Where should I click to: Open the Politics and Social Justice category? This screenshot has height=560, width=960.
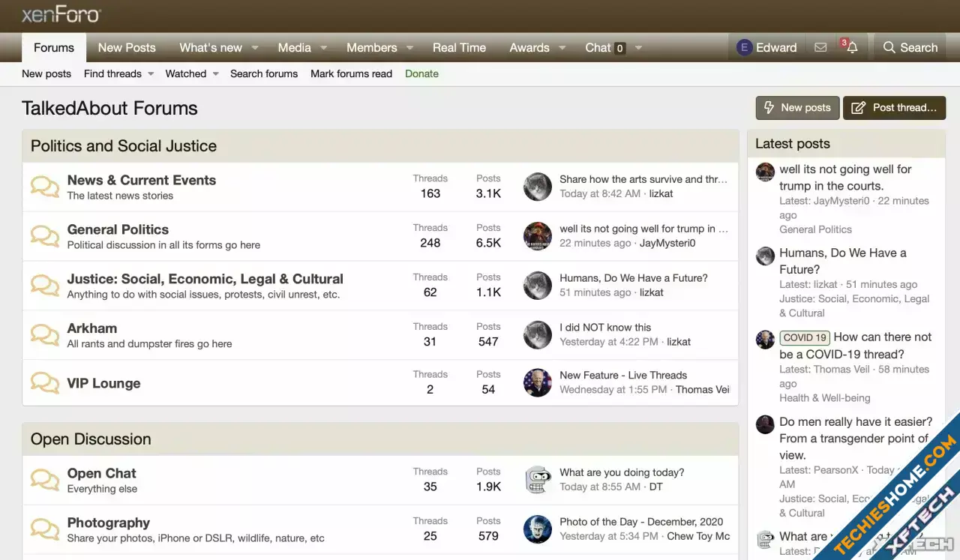pyautogui.click(x=124, y=146)
